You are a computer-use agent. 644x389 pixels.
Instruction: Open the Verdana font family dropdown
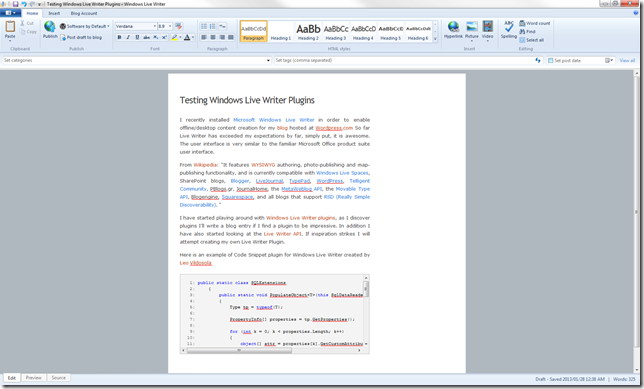point(154,26)
